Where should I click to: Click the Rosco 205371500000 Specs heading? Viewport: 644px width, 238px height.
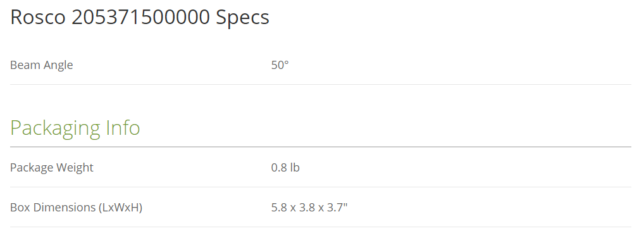140,17
